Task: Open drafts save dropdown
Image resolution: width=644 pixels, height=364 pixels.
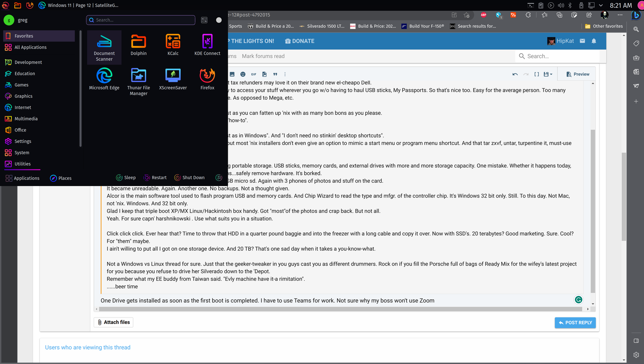Action: 548,74
